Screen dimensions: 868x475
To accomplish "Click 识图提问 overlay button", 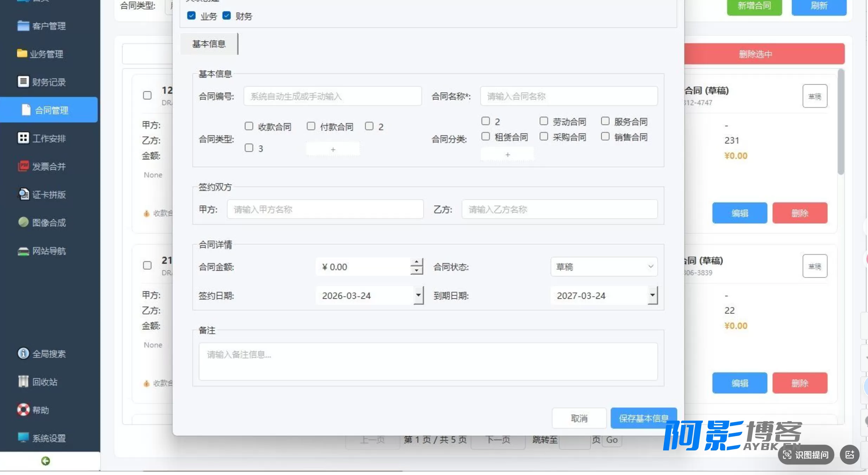I will (x=806, y=455).
